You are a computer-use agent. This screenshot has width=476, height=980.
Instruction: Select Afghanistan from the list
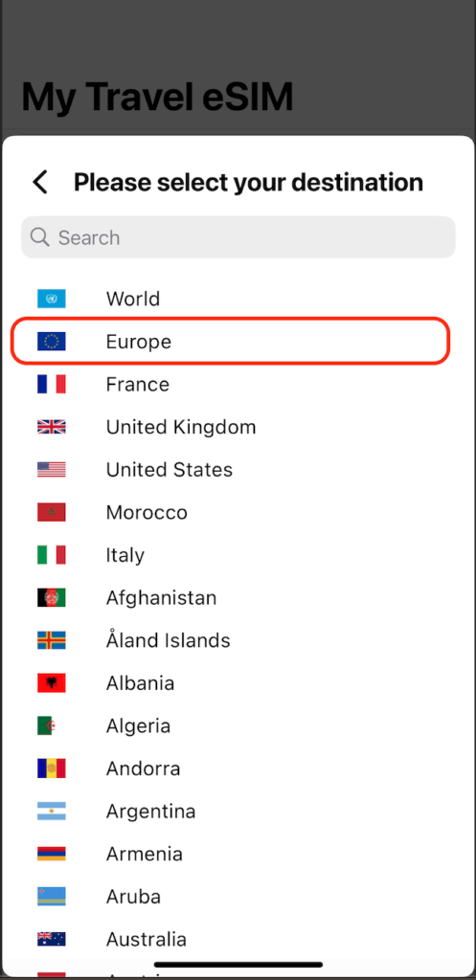point(238,597)
